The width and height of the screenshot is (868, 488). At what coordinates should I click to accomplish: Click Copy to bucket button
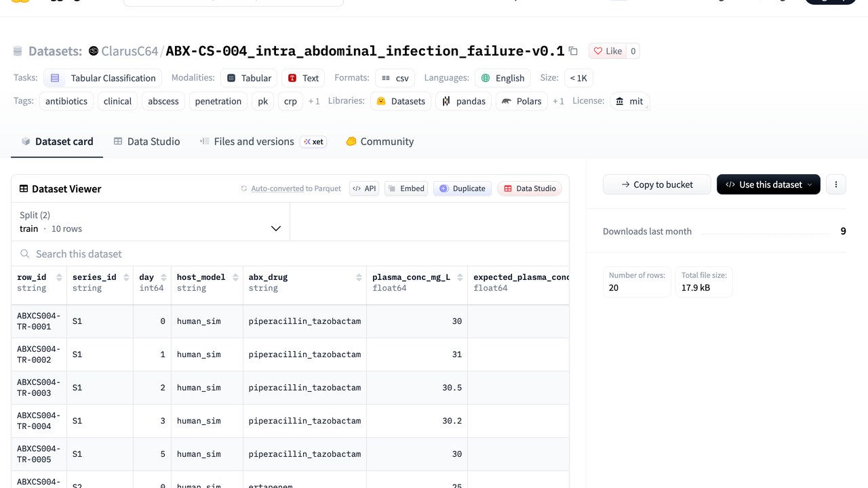657,184
